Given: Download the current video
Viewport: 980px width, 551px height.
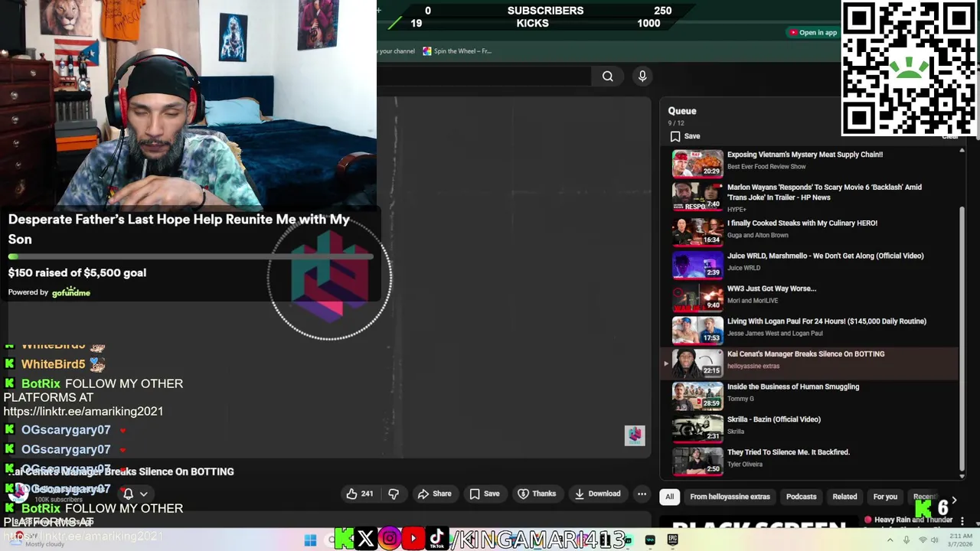Looking at the screenshot, I should click(x=597, y=494).
